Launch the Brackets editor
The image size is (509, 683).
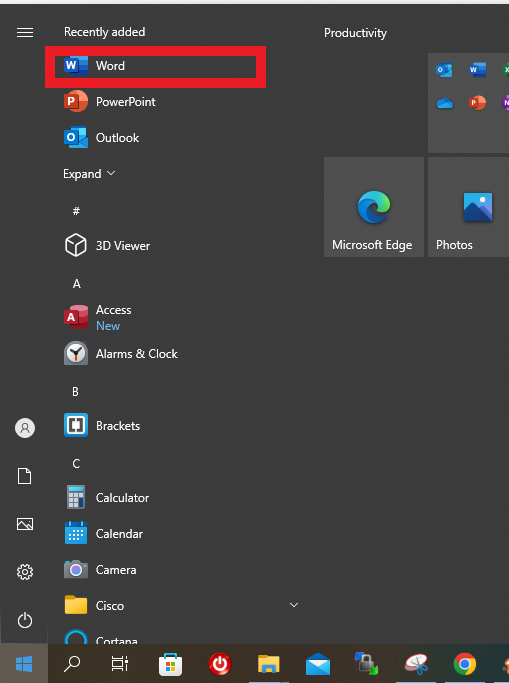102,426
